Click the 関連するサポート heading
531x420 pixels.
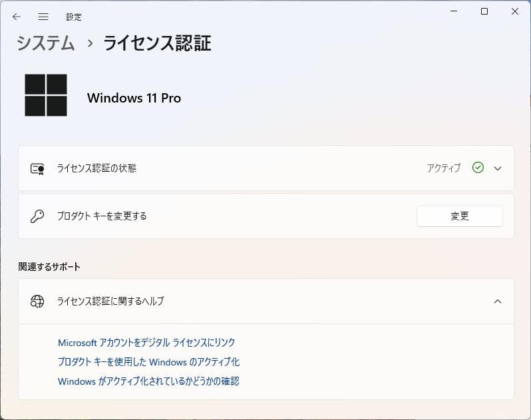(49, 266)
